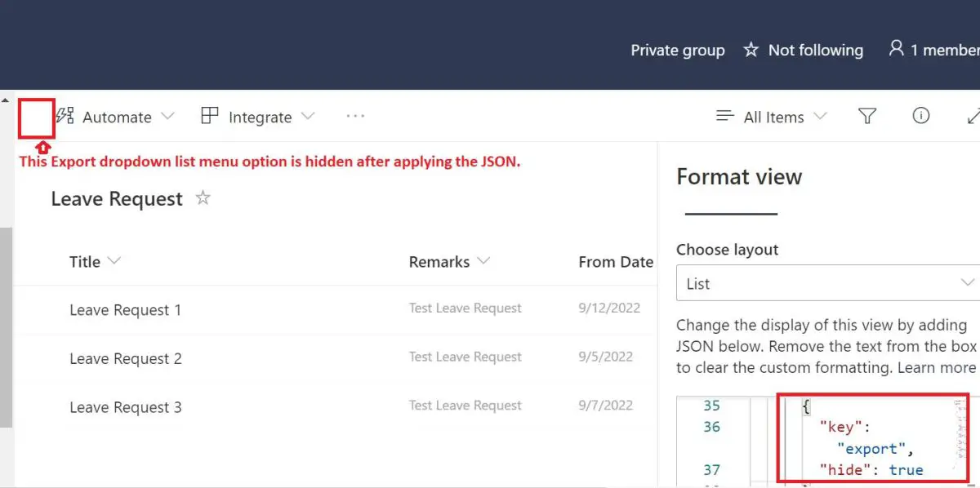Toggle the Not following star

point(751,49)
